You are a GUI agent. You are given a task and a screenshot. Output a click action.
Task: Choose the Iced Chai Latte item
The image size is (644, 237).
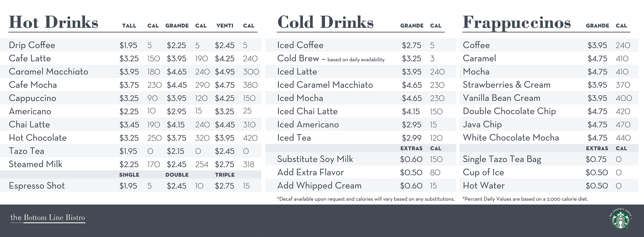click(307, 111)
